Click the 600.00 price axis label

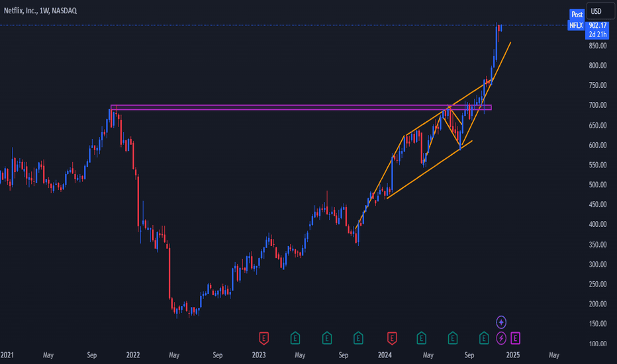(597, 145)
